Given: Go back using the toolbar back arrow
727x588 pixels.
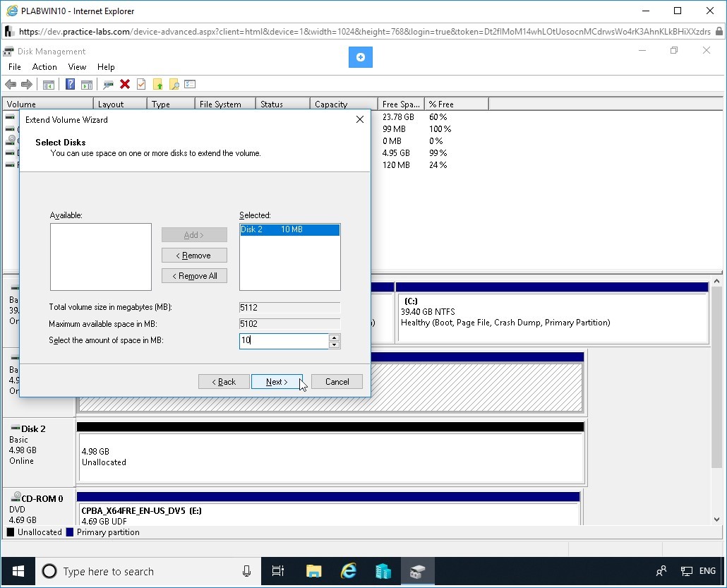Looking at the screenshot, I should [x=10, y=85].
